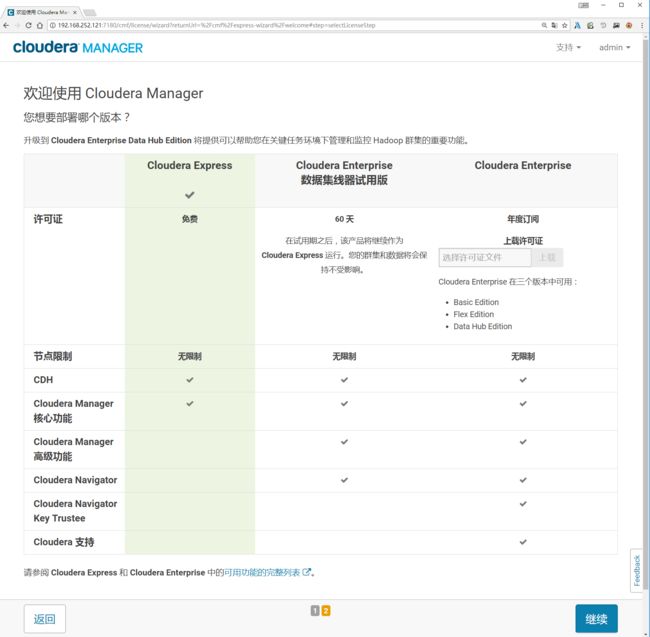Click the Flex Edition list item
This screenshot has height=637, width=650.
coord(473,314)
